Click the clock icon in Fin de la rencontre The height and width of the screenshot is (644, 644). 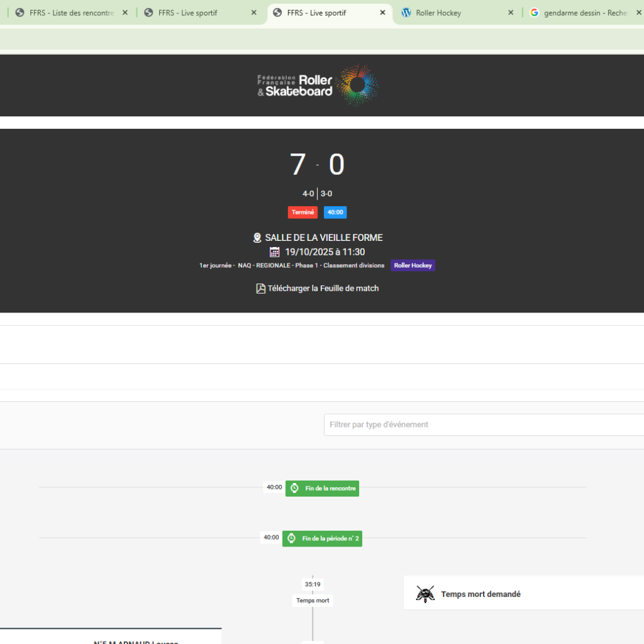(294, 488)
